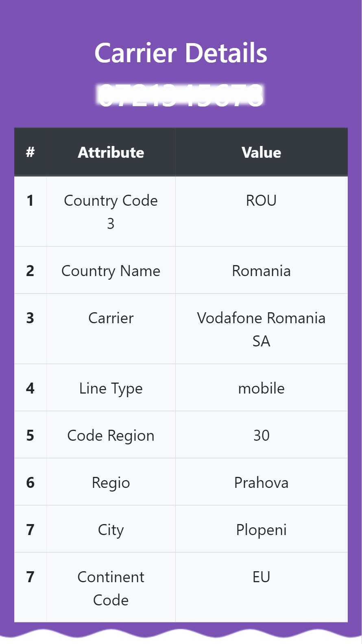This screenshot has height=644, width=362.
Task: Click the Regio attribute cell
Action: [111, 482]
